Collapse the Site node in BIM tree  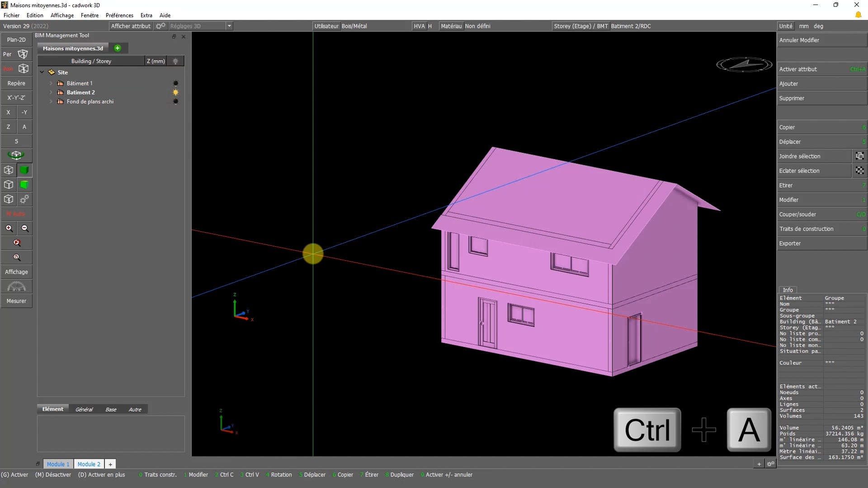(x=42, y=72)
